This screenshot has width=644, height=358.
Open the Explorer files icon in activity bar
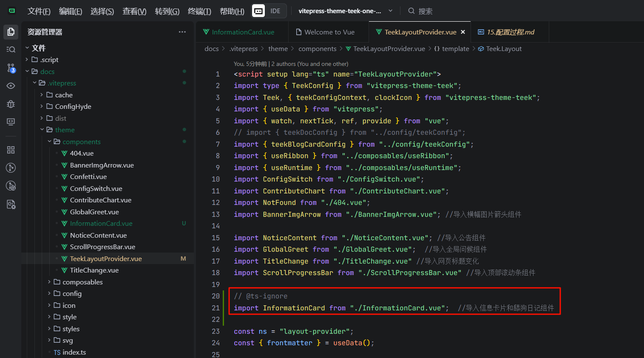[x=11, y=32]
